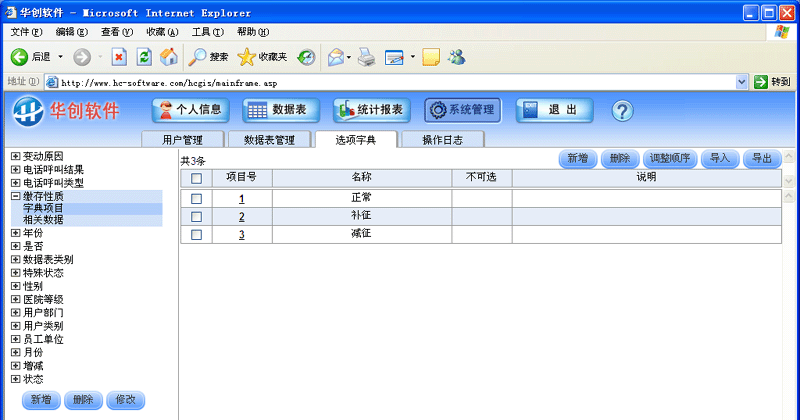Image resolution: width=800 pixels, height=420 pixels.
Task: Click the 导出 export button
Action: point(762,158)
